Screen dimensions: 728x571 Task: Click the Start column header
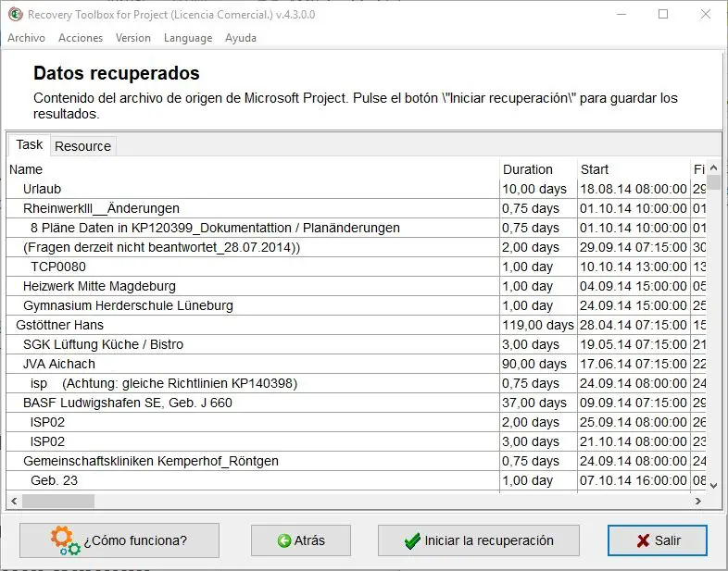click(634, 169)
